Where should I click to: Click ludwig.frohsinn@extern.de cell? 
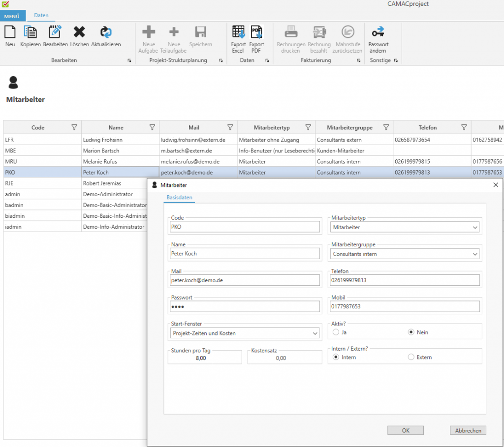[198, 140]
